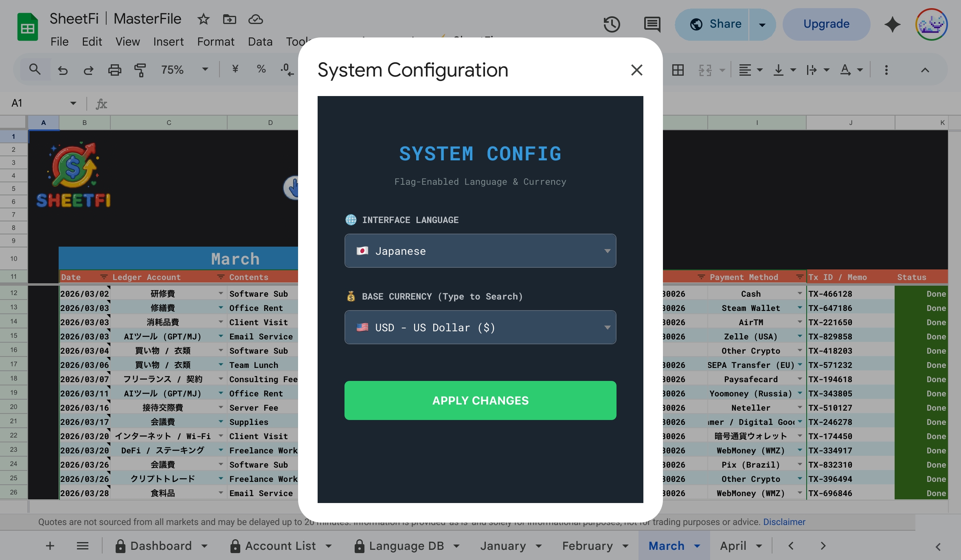
Task: Close the System Configuration dialog
Action: pyautogui.click(x=636, y=70)
